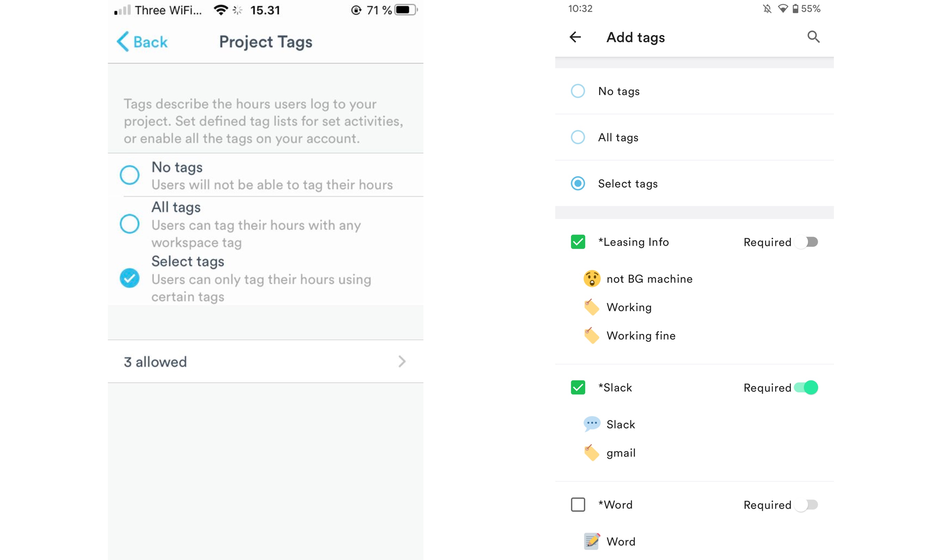Tap the astonished emoji for not BG machine

tap(591, 279)
